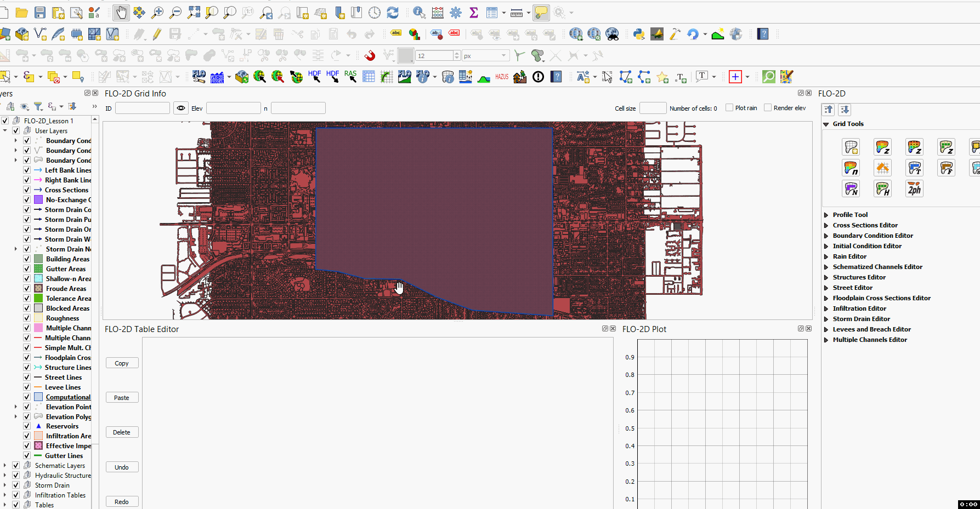Click the Create Grid icon in Grid Tools

click(x=851, y=147)
